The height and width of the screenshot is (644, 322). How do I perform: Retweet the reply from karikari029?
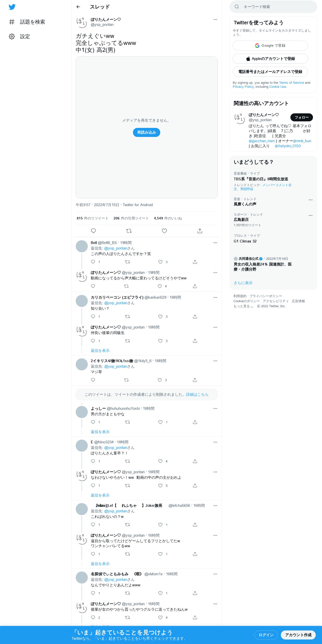127,316
